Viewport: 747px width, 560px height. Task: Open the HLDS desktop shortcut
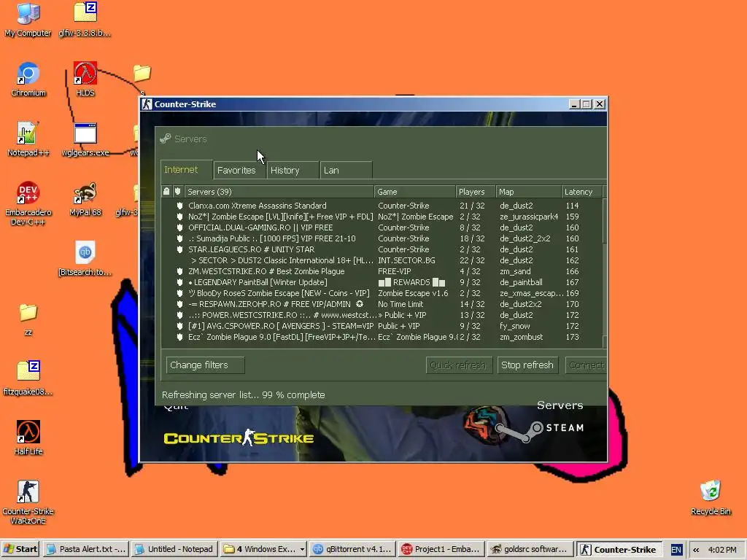point(85,79)
